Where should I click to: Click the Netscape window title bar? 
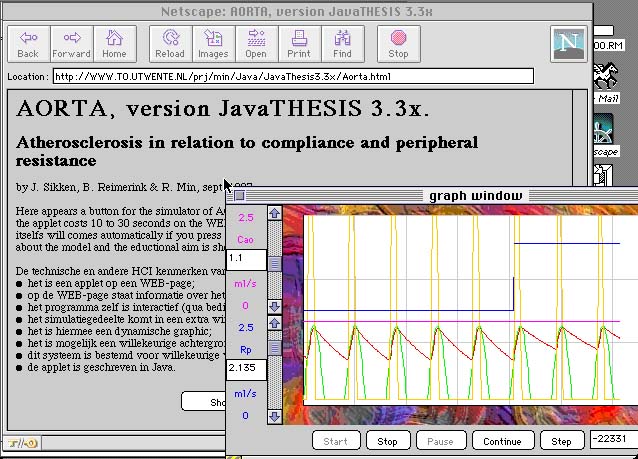point(297,11)
